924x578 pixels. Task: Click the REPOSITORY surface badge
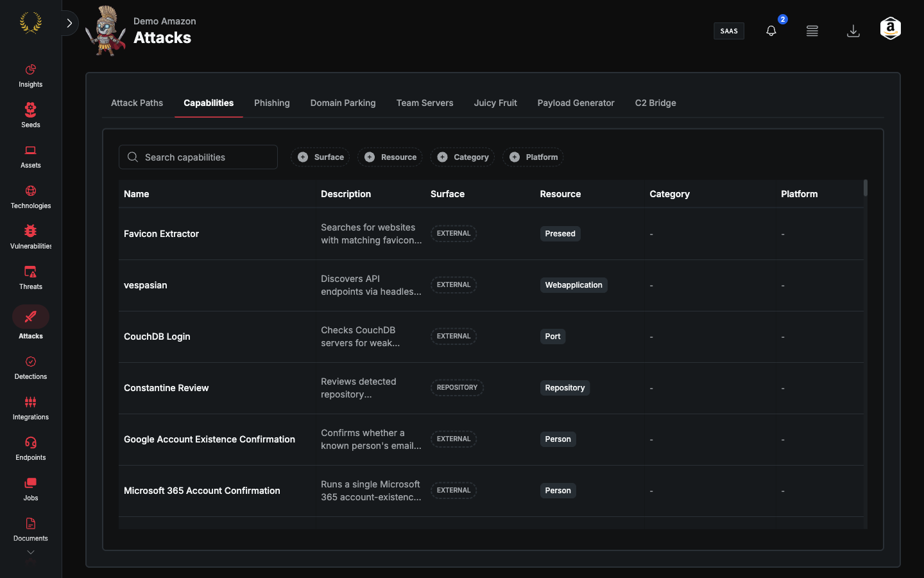tap(457, 388)
